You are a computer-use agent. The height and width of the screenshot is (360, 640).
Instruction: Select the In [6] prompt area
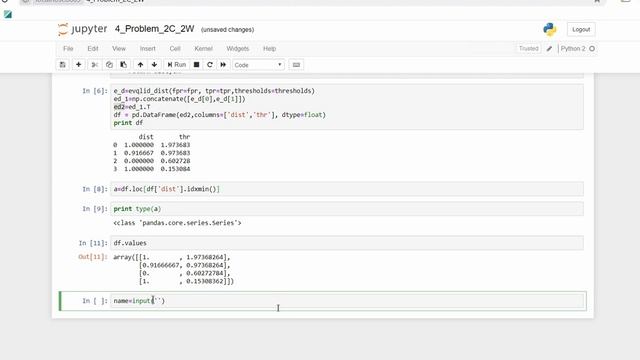(95, 91)
